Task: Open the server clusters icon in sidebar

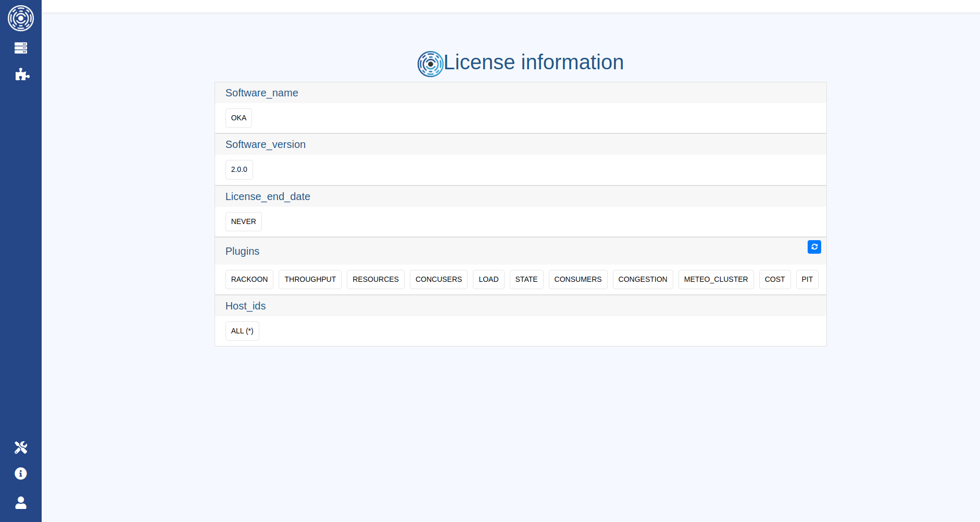Action: click(x=21, y=48)
